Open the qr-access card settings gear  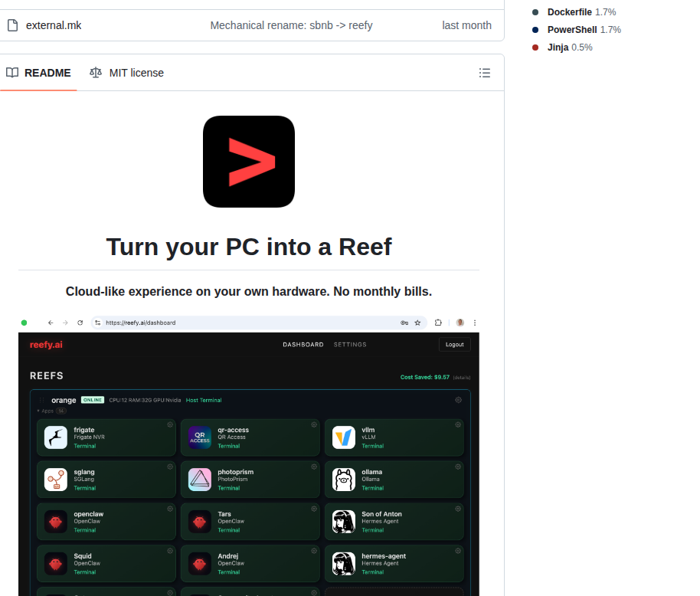(x=314, y=424)
